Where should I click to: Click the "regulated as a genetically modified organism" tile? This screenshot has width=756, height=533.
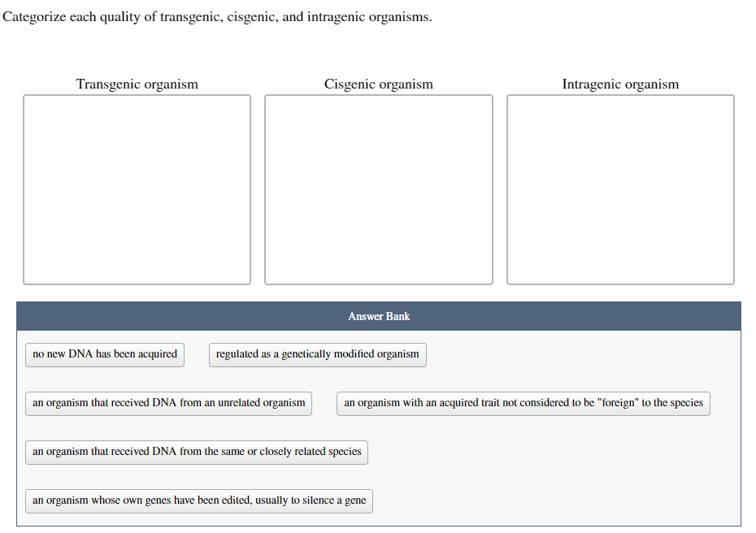point(317,354)
